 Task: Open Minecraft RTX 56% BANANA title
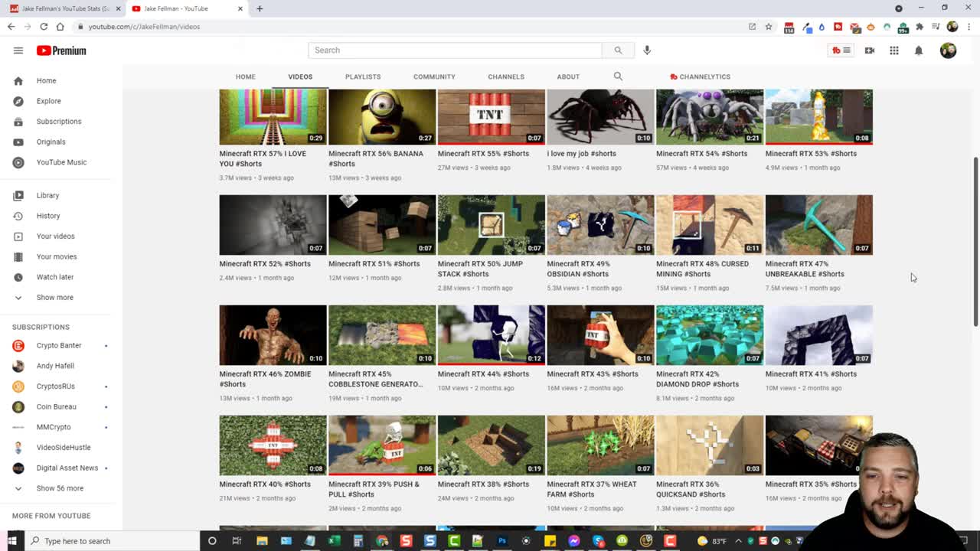(x=375, y=158)
